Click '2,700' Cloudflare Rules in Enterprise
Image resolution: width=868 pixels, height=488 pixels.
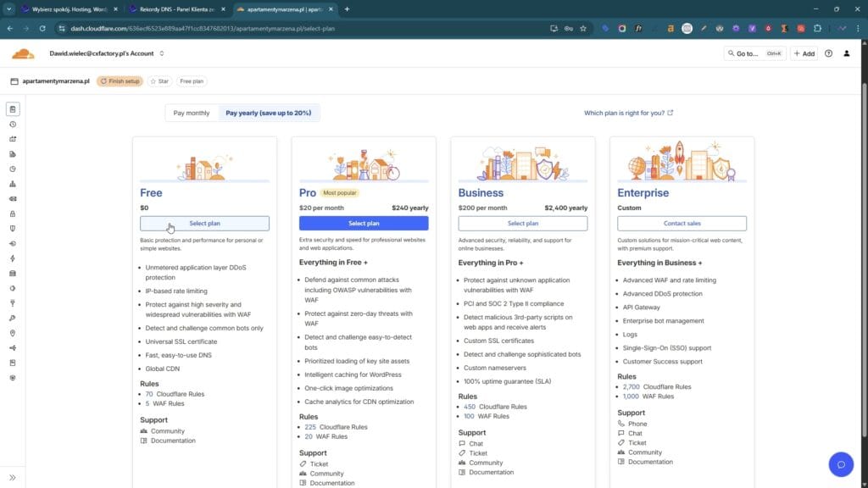click(x=631, y=387)
